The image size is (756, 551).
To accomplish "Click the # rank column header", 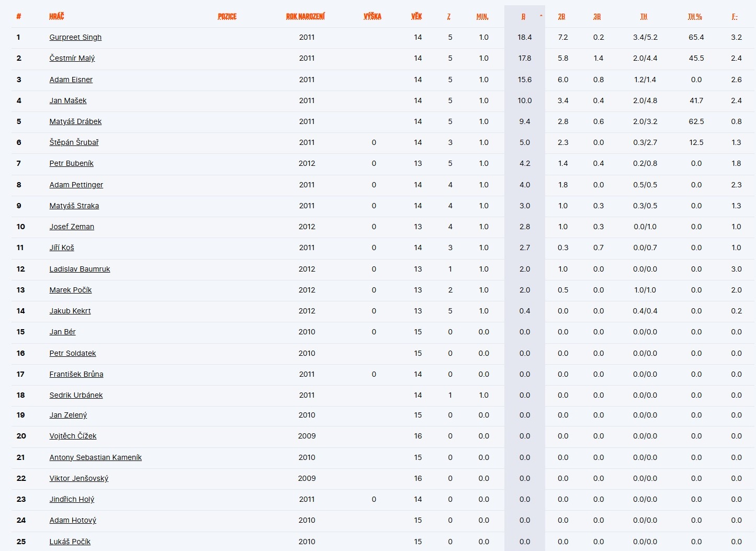I will point(19,16).
